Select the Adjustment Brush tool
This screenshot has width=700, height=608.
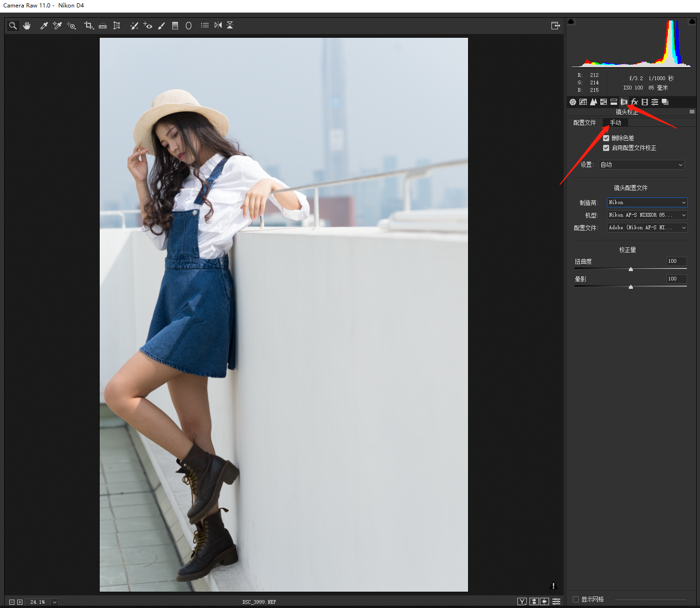(x=162, y=26)
